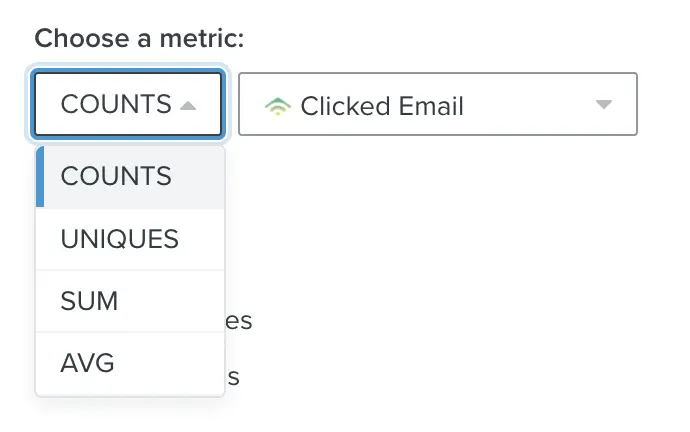Click partially hidden 's' text beside AVG
This screenshot has height=432, width=690.
pos(234,377)
